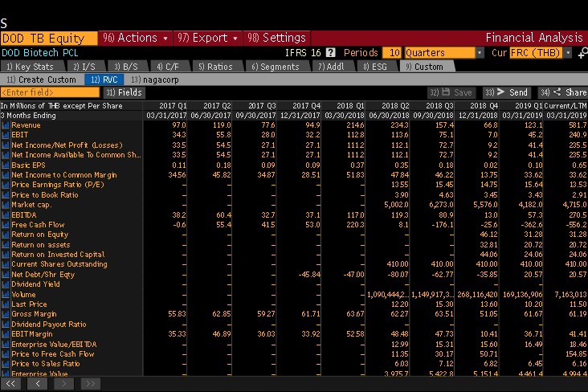Select the Custom tab
588x392 pixels.
tap(425, 67)
